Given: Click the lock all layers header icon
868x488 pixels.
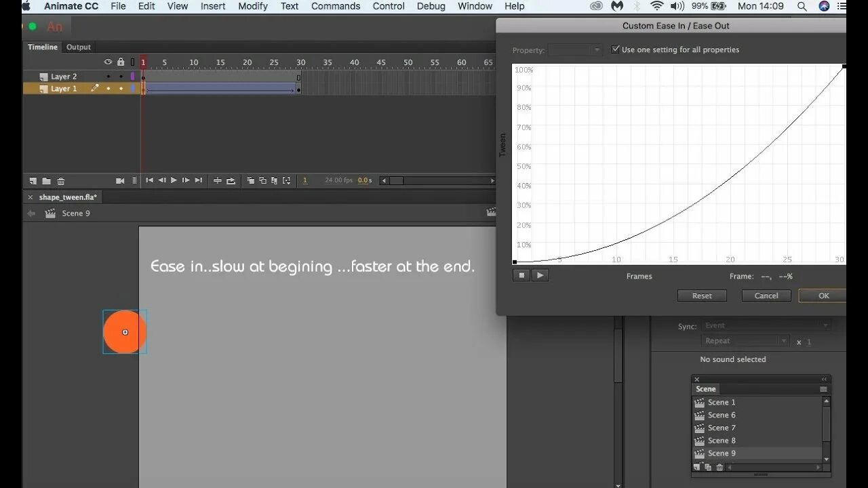Looking at the screenshot, I should (121, 62).
